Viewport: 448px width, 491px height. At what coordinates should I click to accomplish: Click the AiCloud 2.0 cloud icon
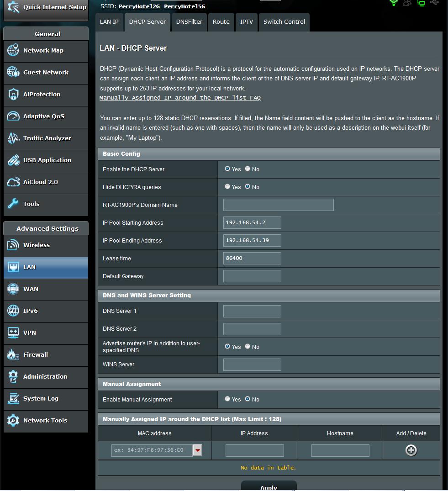(13, 182)
